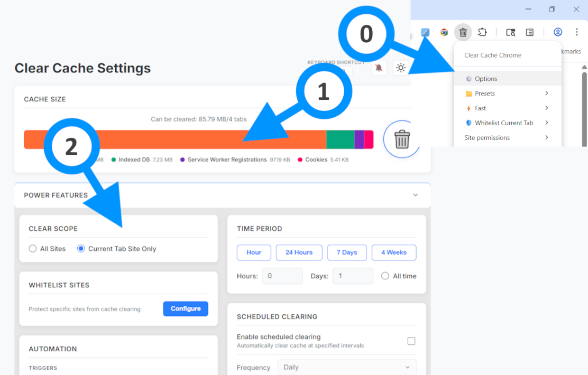This screenshot has height=375, width=588.
Task: Click the shield icon beside Whitelist Current Tab
Action: (x=468, y=123)
